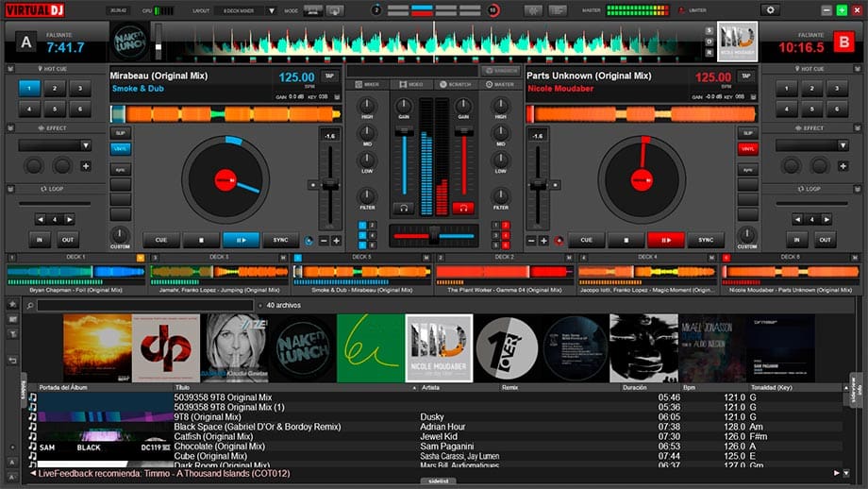Click the red B deck letter icon
Screen dimensions: 868x489
843,42
